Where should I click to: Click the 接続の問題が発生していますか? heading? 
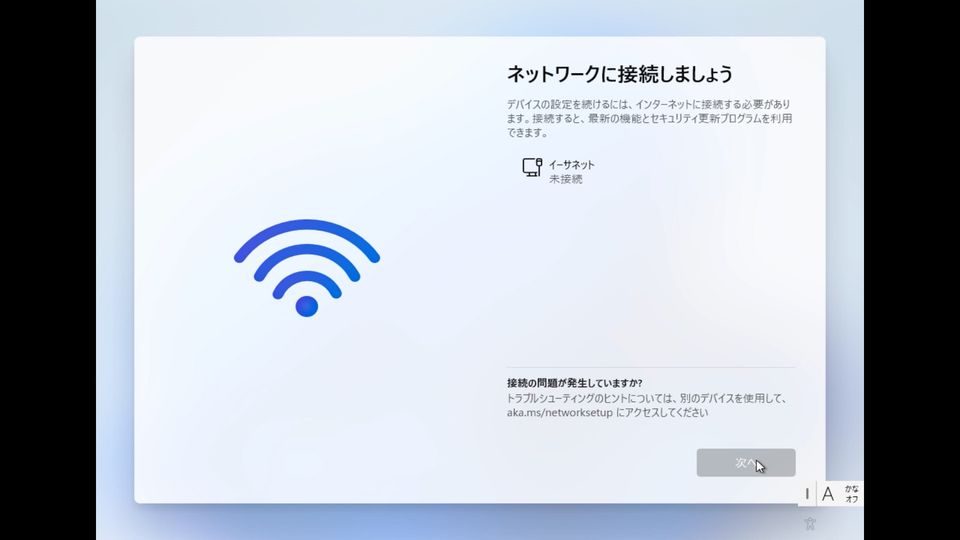click(574, 383)
